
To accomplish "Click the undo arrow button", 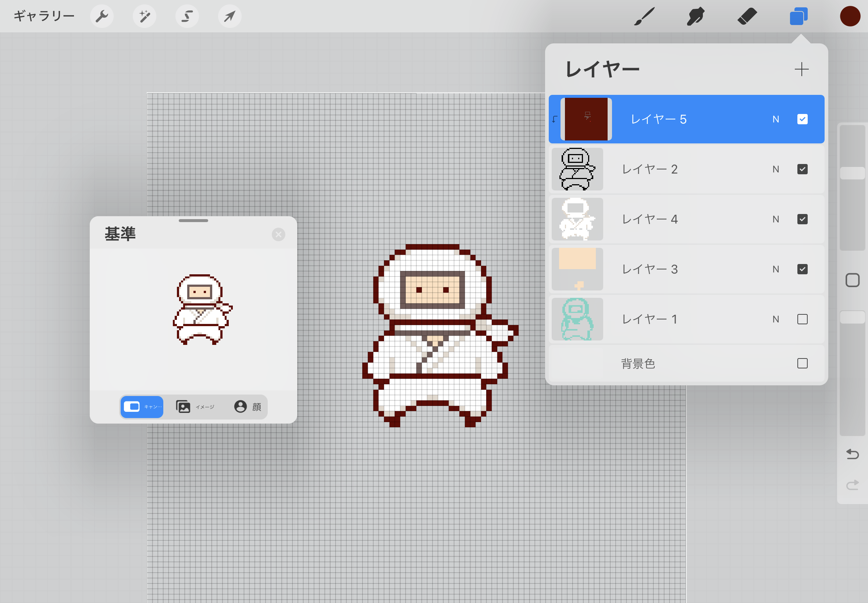I will pyautogui.click(x=852, y=454).
